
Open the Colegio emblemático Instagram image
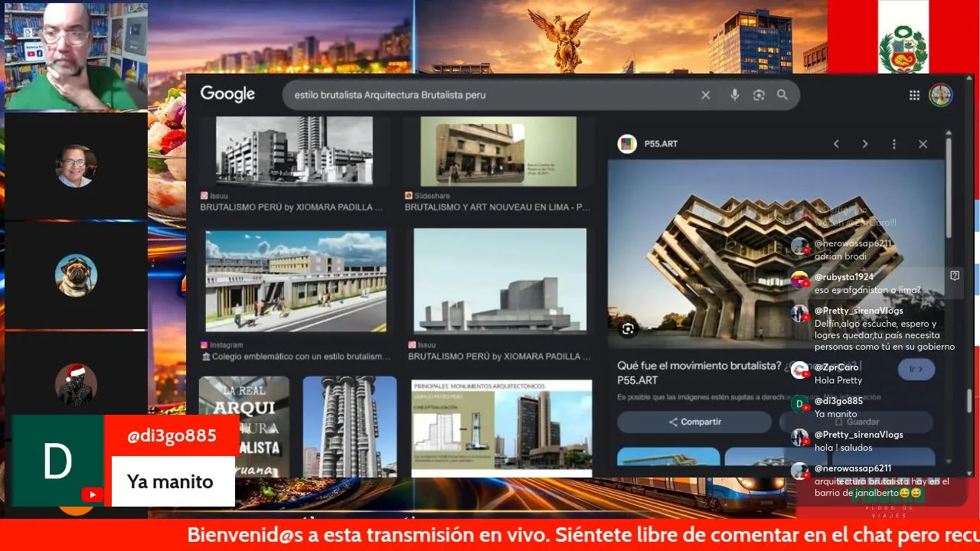tap(296, 280)
